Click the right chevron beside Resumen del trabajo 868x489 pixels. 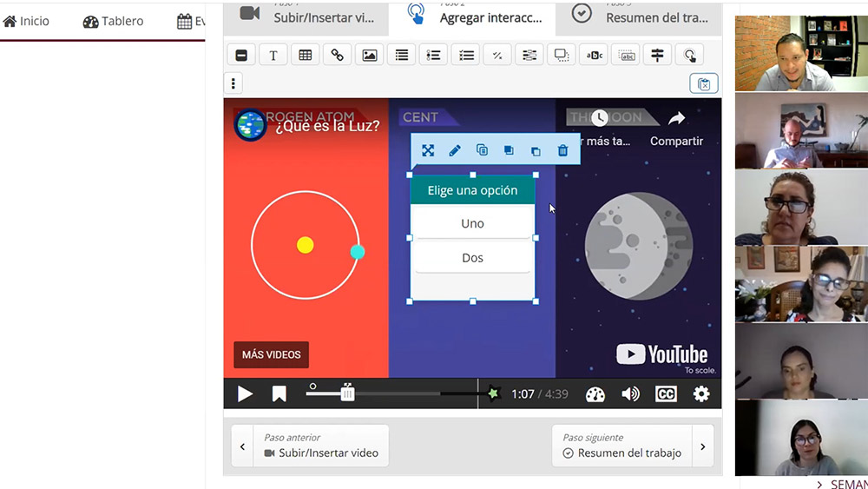[x=702, y=446]
